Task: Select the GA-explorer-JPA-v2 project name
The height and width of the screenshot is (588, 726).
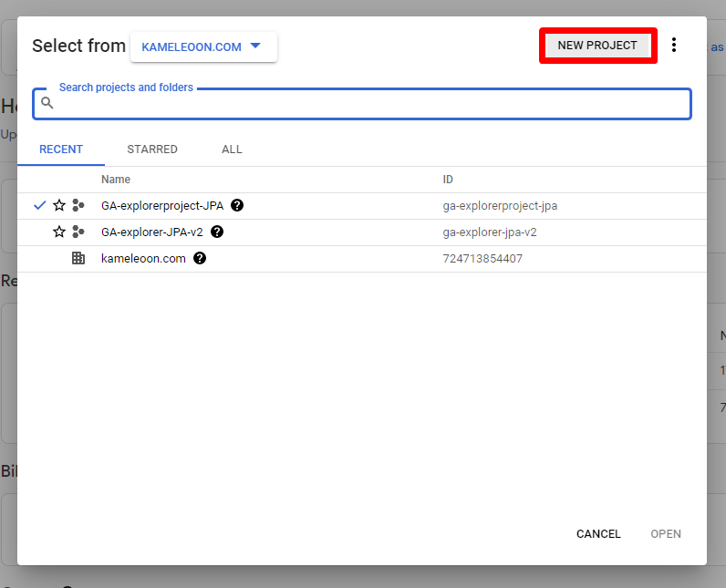Action: tap(152, 232)
